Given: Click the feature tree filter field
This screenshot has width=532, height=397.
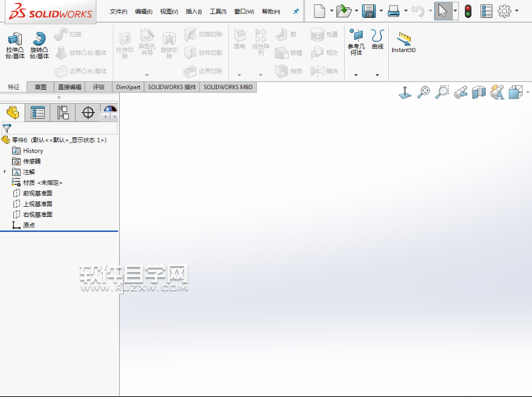Looking at the screenshot, I should tap(63, 128).
